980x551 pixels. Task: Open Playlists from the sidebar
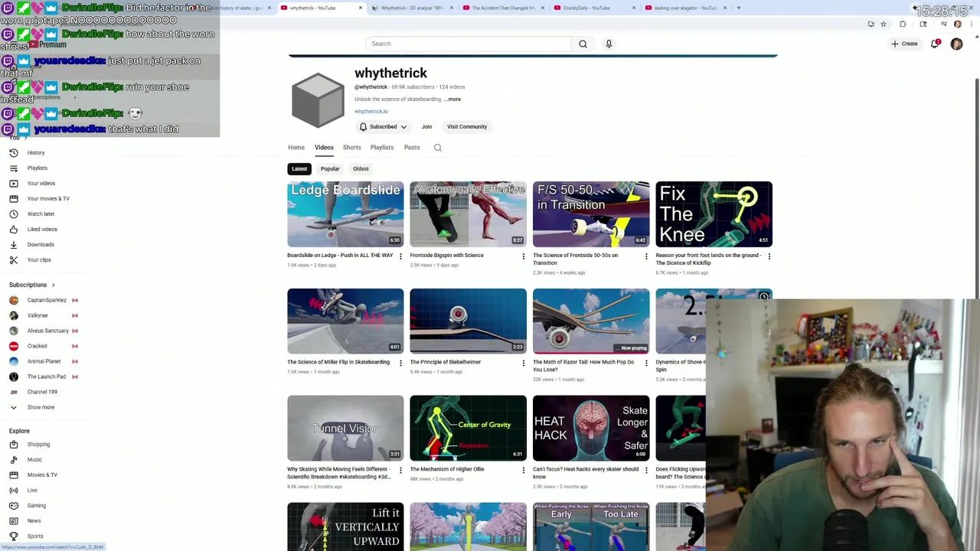pos(37,168)
